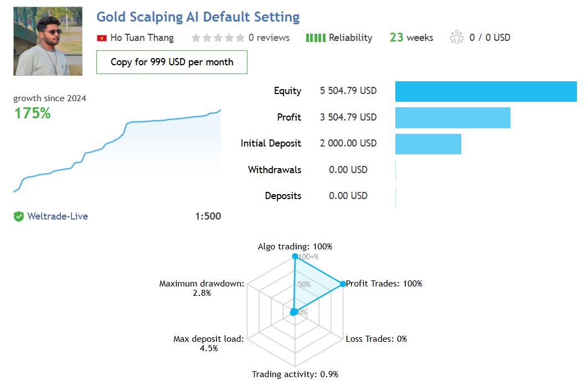
Task: Click the Equity progress bar
Action: (x=486, y=91)
